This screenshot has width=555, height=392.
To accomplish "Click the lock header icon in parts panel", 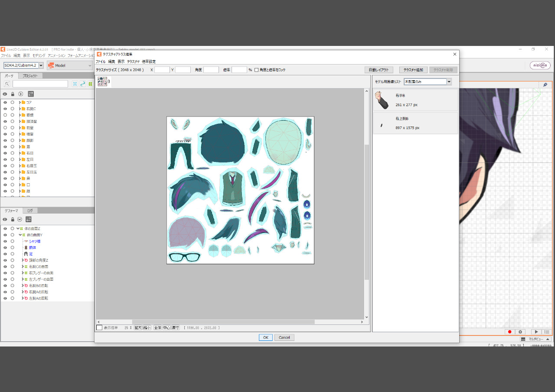I will pos(13,94).
